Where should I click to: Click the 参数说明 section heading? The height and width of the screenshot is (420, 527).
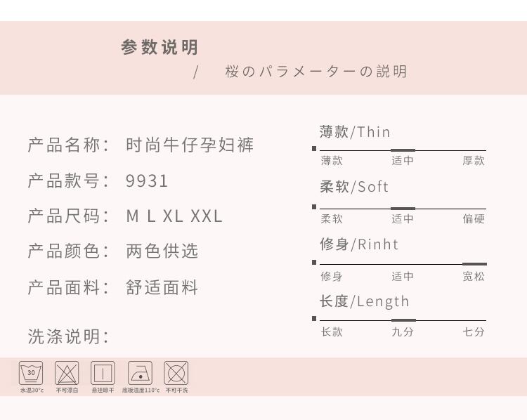coord(160,47)
